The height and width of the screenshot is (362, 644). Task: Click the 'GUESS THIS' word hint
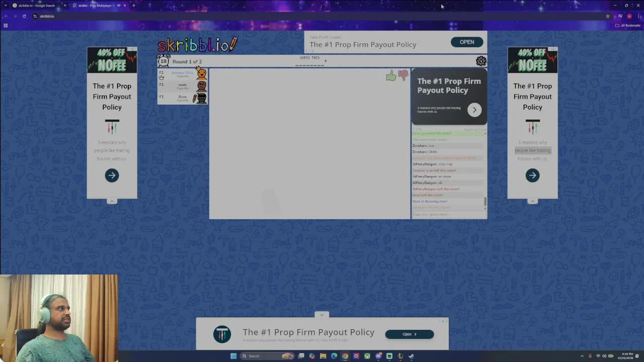click(x=309, y=58)
